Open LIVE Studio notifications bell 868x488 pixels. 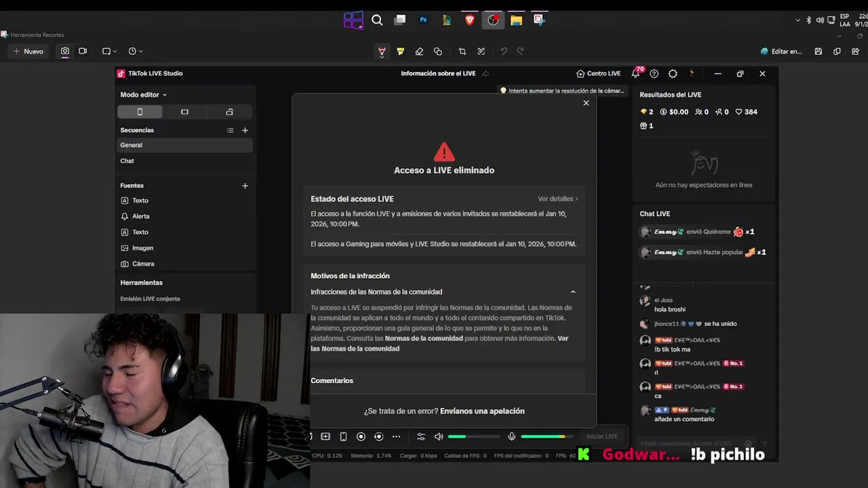coord(635,73)
